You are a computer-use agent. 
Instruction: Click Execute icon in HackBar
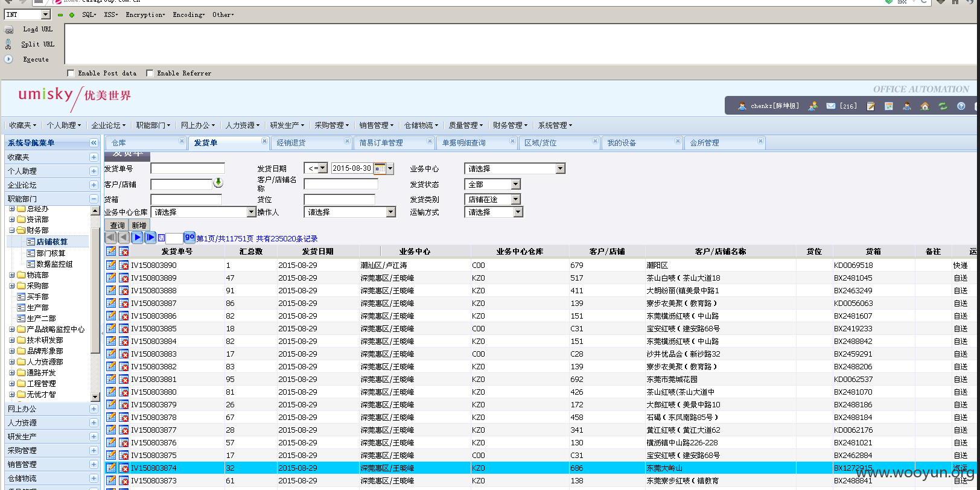coord(8,59)
